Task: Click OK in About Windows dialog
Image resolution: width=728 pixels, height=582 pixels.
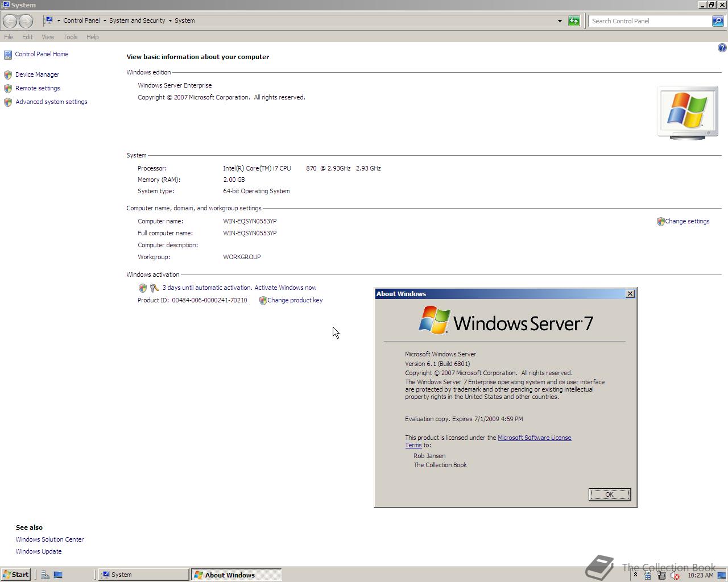Action: (609, 494)
